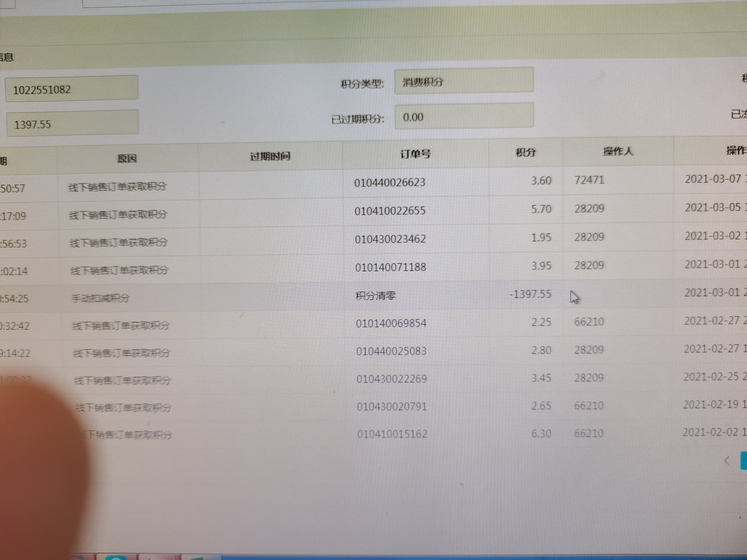
Task: Click the 已过期积分 field showing 0.00
Action: (x=464, y=117)
